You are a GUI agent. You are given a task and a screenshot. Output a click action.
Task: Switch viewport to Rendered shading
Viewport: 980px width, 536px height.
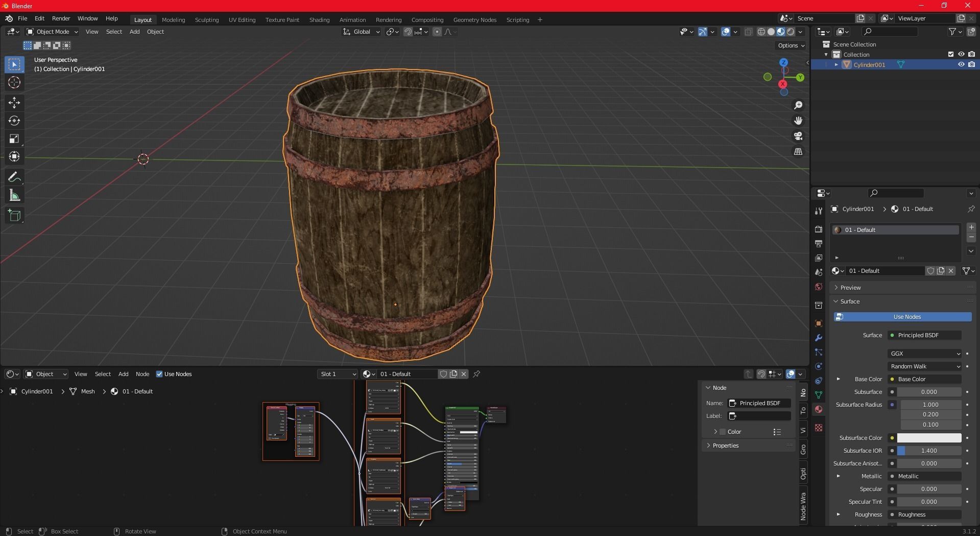[x=791, y=32]
